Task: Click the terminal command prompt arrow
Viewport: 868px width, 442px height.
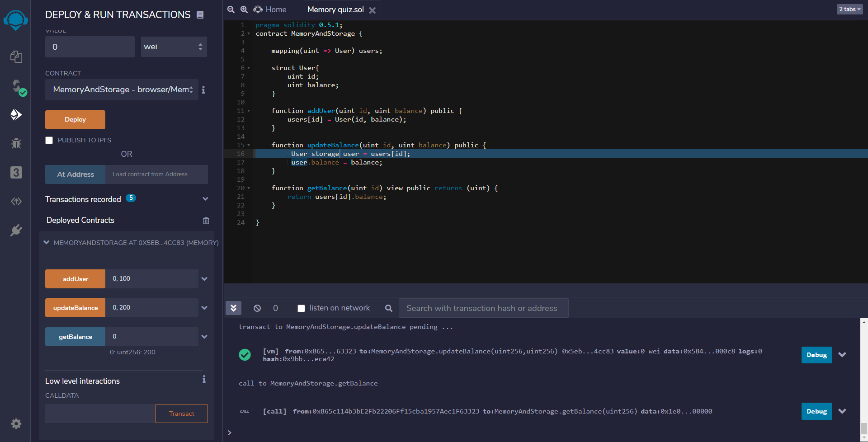Action: (230, 433)
